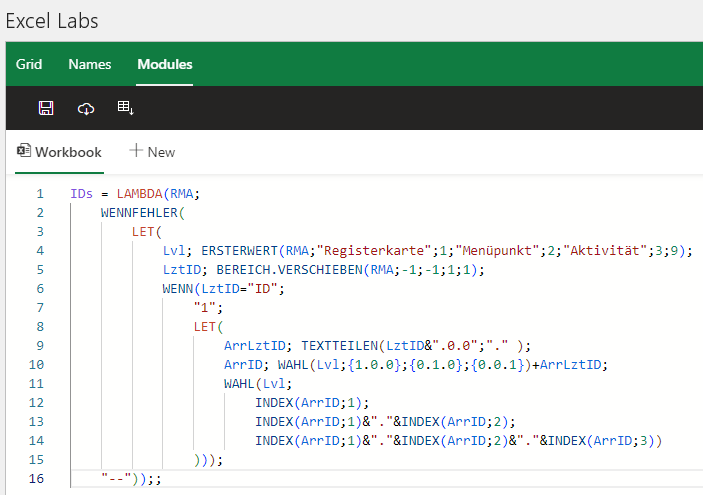Click the "ID" string on line 6
703x495 pixels.
(262, 288)
